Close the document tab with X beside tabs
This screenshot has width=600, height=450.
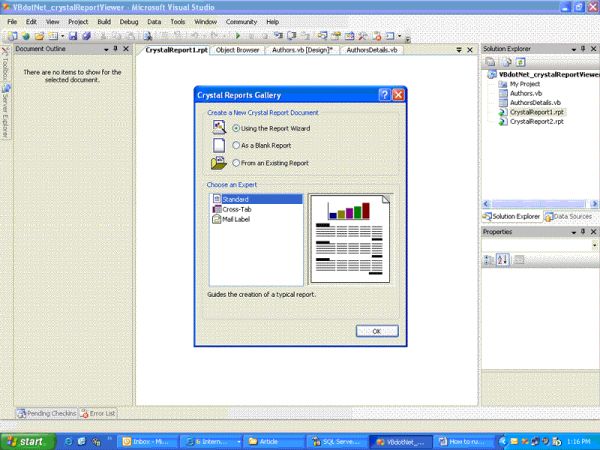point(470,50)
